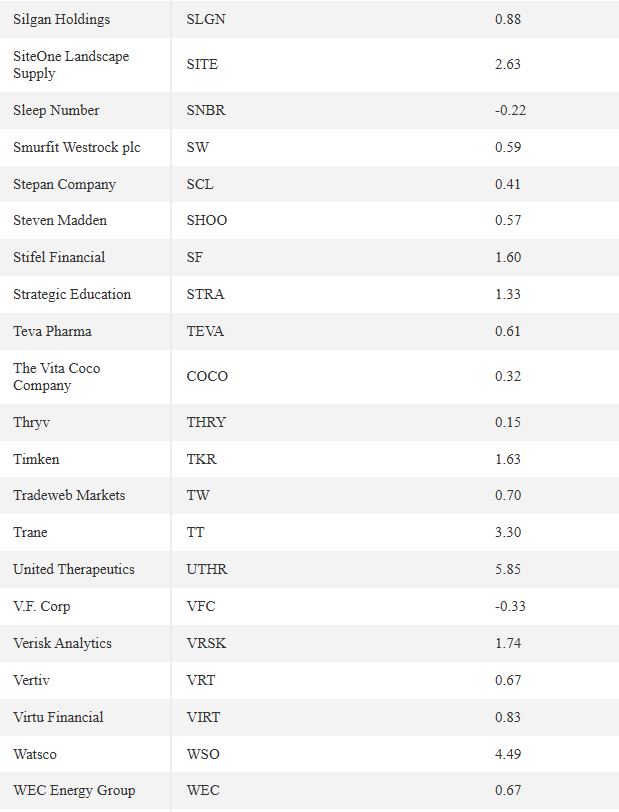Viewport: 619px width, 812px height.
Task: Select the TT ticker for Trane
Action: point(195,532)
